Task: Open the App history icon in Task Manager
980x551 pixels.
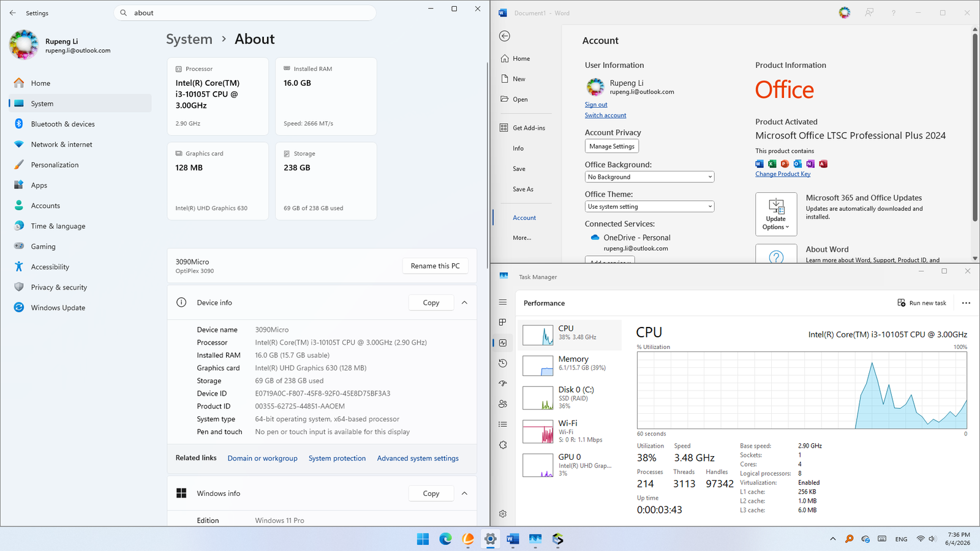Action: click(503, 363)
